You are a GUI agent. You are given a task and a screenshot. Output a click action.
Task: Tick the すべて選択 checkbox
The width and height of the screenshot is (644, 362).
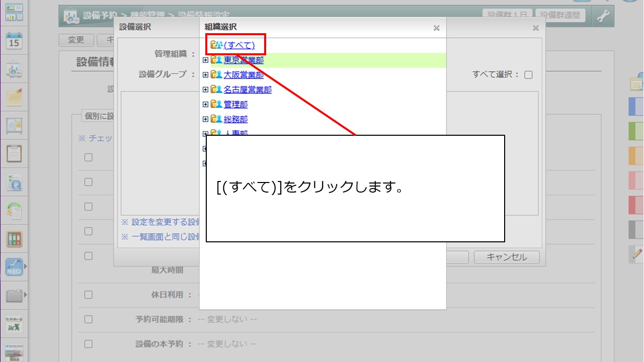click(528, 75)
